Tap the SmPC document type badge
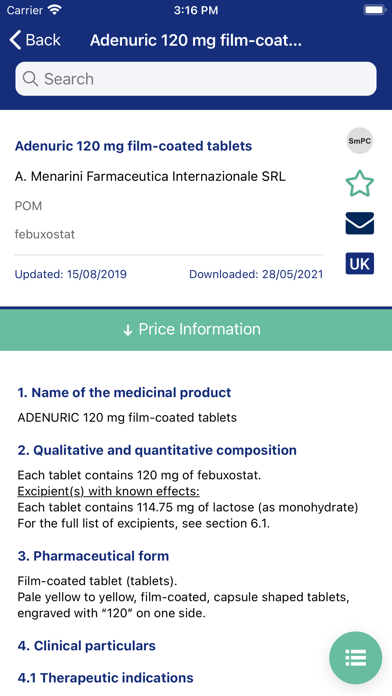 point(360,141)
